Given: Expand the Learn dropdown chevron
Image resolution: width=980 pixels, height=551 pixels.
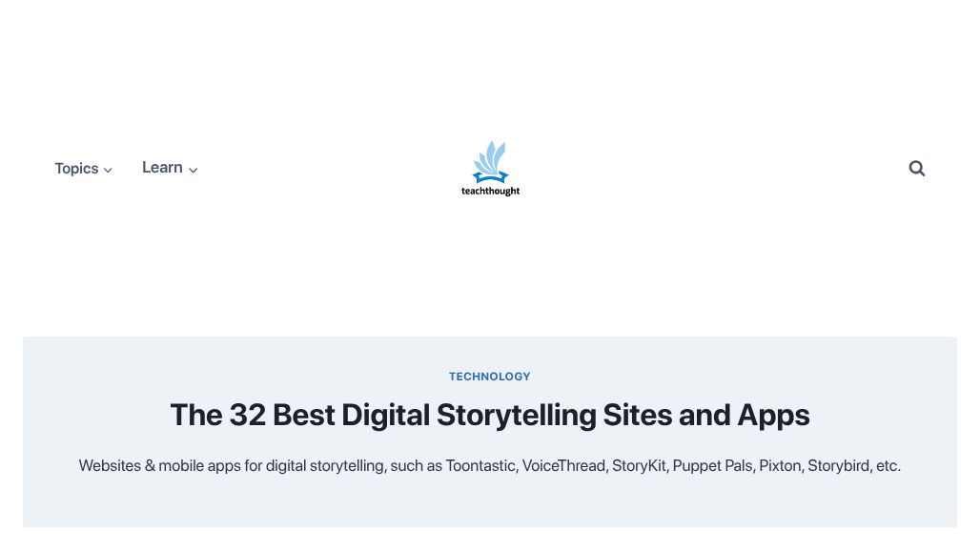Looking at the screenshot, I should (x=194, y=170).
